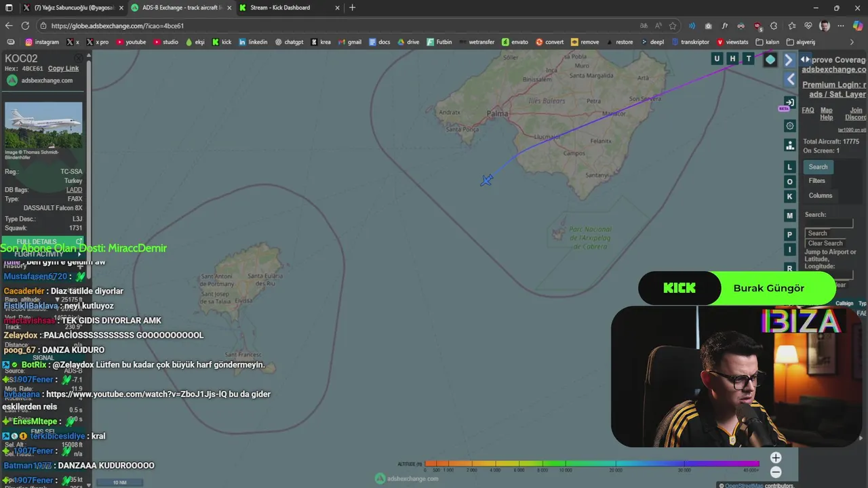Click the address bar URL
This screenshot has width=868, height=488.
(x=117, y=26)
